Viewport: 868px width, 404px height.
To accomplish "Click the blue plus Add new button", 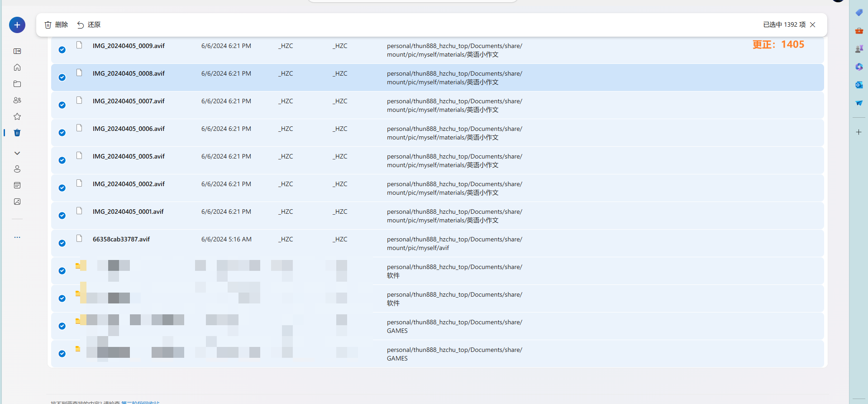I will (x=17, y=25).
